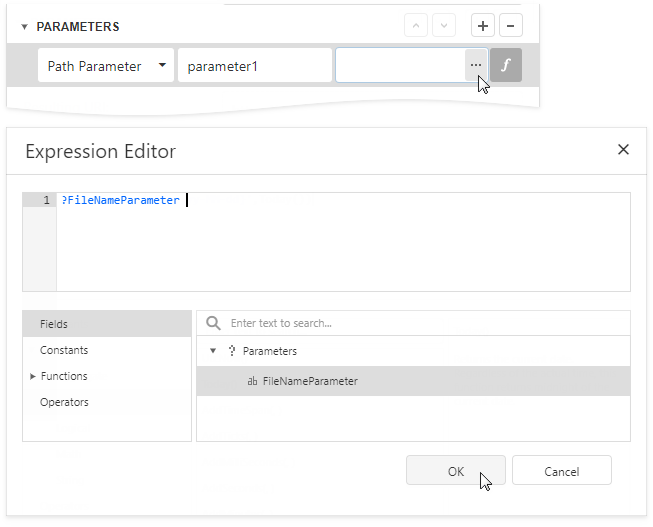Click the Cancel button
This screenshot has height=527, width=653.
click(561, 471)
